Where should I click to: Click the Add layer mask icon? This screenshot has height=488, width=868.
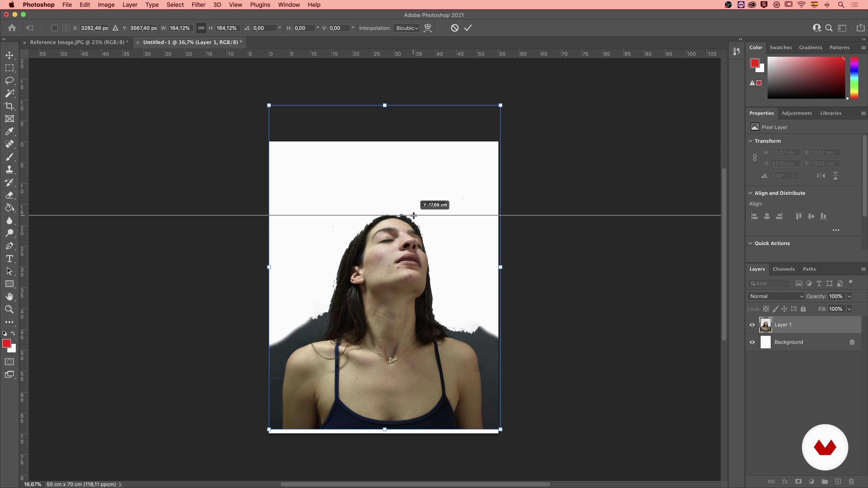pos(798,482)
